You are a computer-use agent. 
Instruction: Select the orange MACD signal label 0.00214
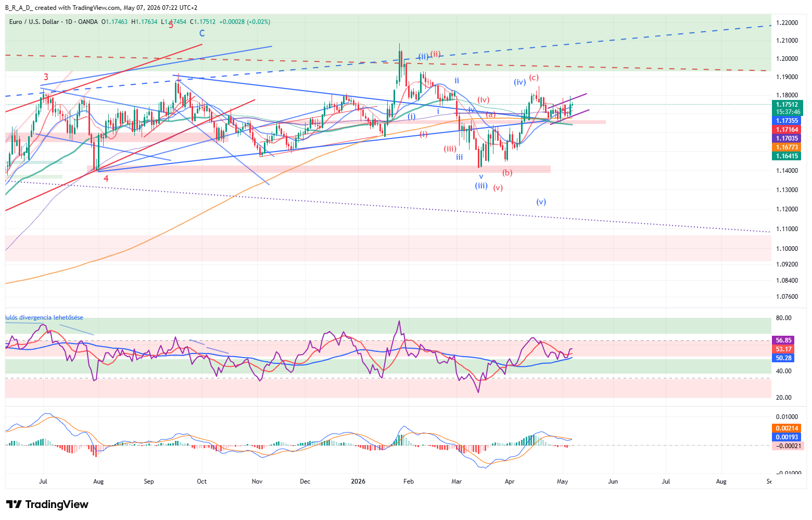[787, 428]
